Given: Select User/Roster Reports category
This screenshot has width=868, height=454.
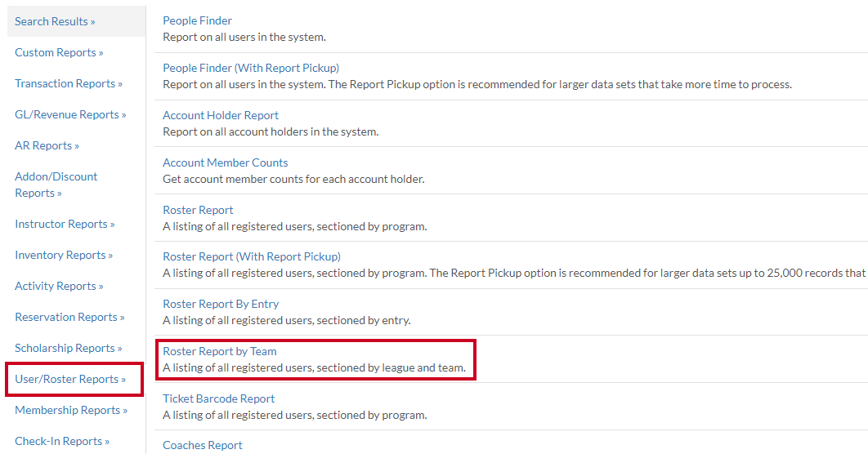Looking at the screenshot, I should pyautogui.click(x=70, y=379).
